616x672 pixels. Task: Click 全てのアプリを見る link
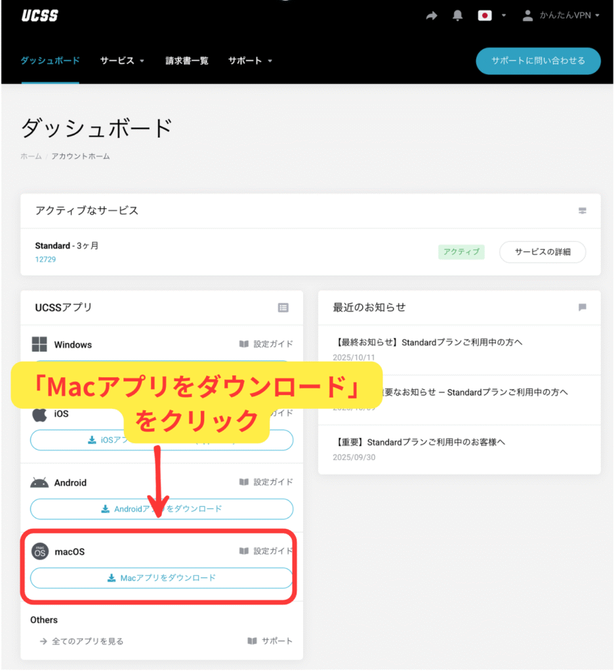[87, 641]
